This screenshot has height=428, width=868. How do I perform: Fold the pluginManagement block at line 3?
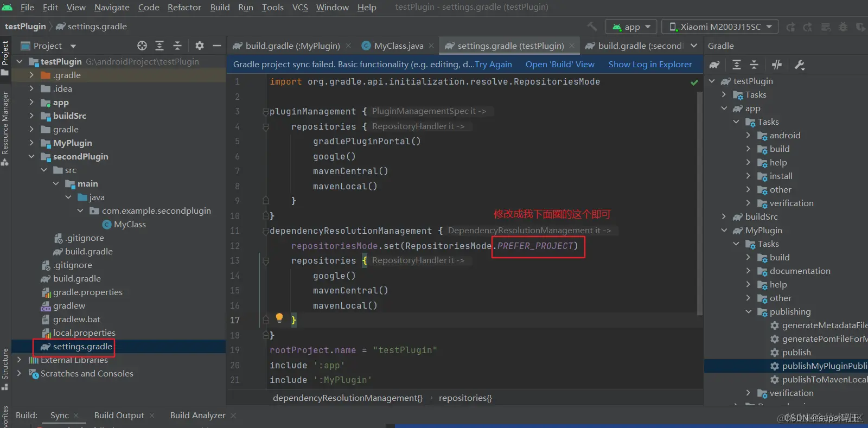tap(266, 111)
